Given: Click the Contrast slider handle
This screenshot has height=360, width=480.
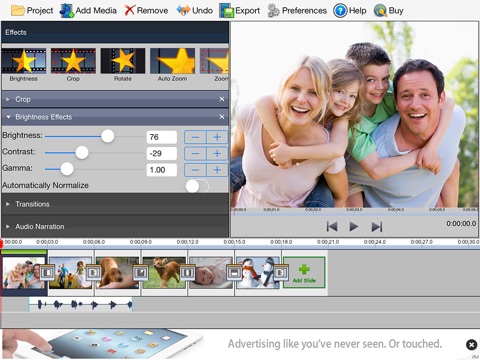Looking at the screenshot, I should [82, 153].
